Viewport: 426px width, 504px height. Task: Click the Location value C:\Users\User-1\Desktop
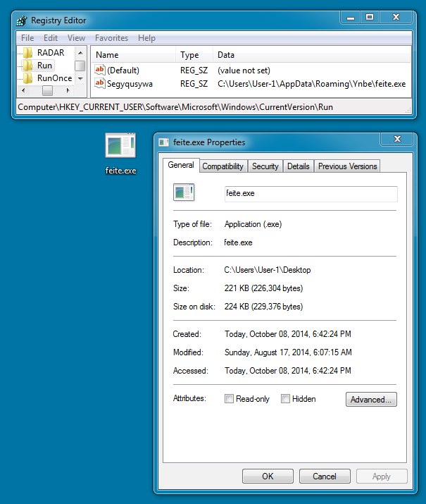[x=268, y=270]
